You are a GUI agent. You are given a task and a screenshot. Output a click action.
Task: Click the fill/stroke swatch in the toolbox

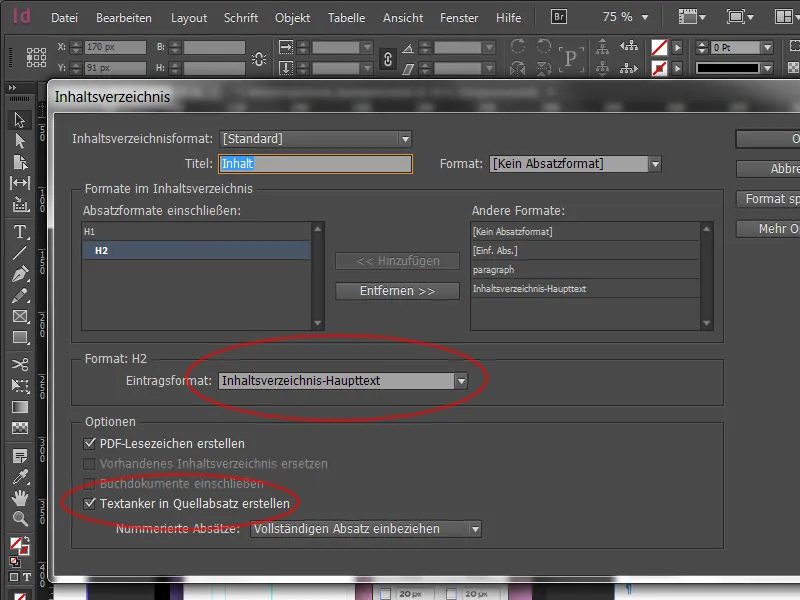pos(19,546)
